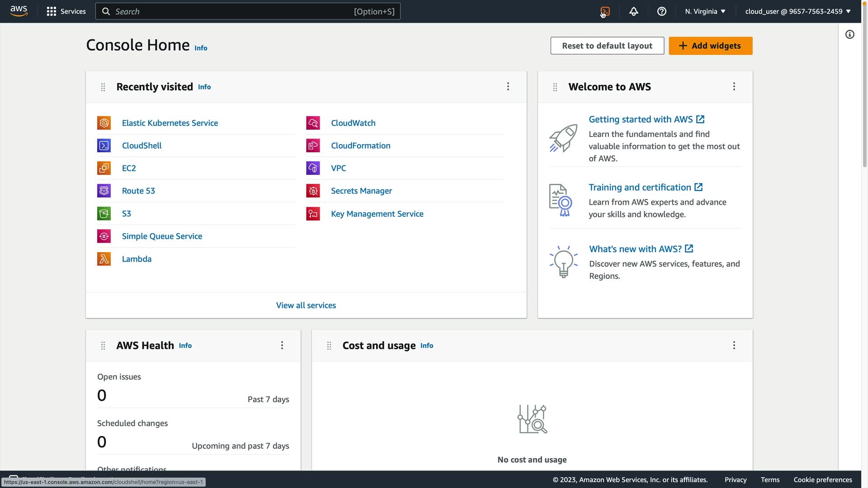Screen dimensions: 868x488
Task: Click the Lambda service icon
Action: tap(104, 259)
